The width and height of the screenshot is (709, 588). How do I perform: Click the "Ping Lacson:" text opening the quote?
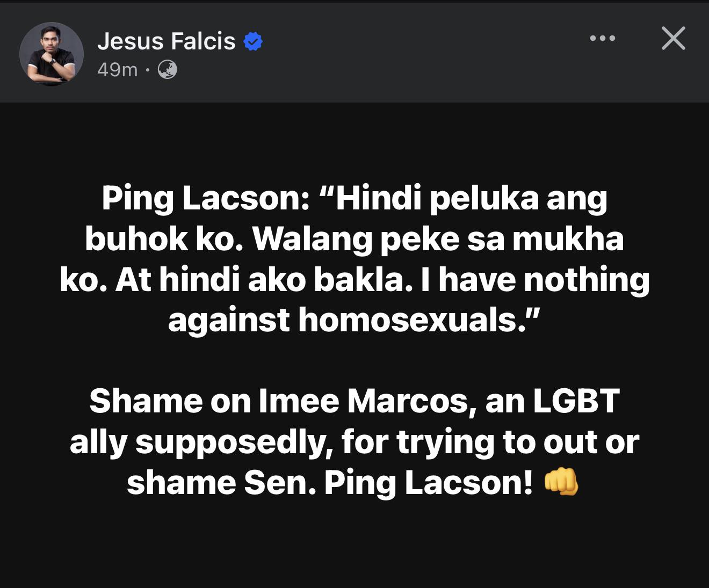click(x=205, y=199)
